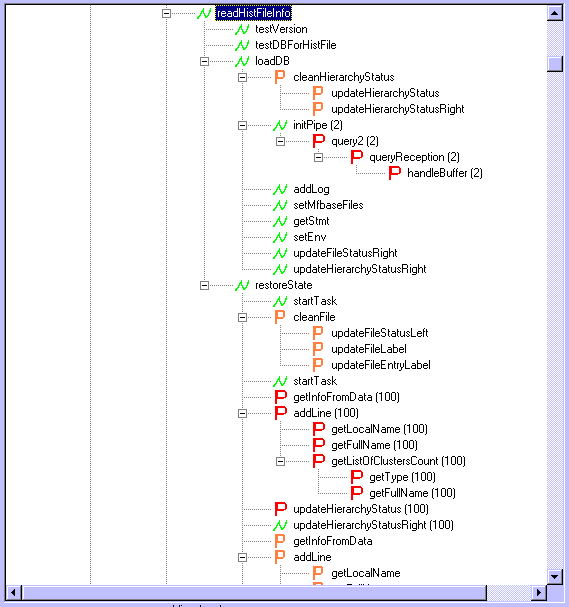This screenshot has height=607, width=569.
Task: Select the queryReception (2) entry
Action: pyautogui.click(x=414, y=157)
